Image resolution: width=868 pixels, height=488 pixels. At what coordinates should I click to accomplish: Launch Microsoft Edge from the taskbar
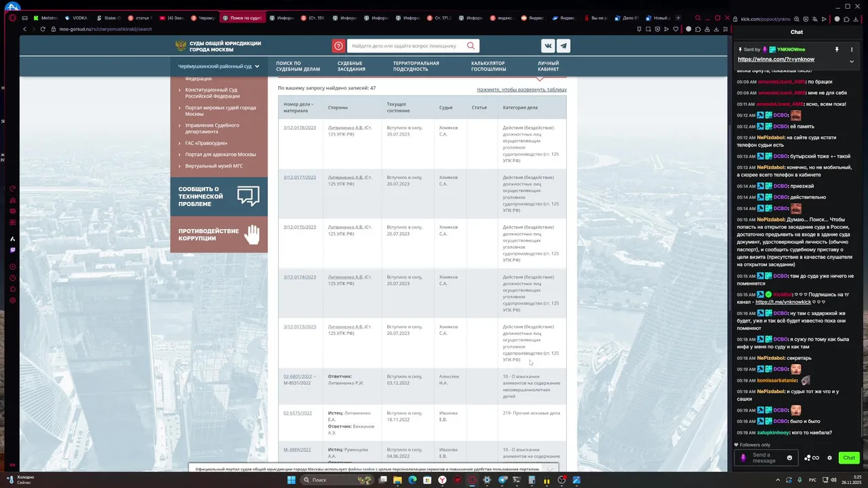pyautogui.click(x=412, y=480)
